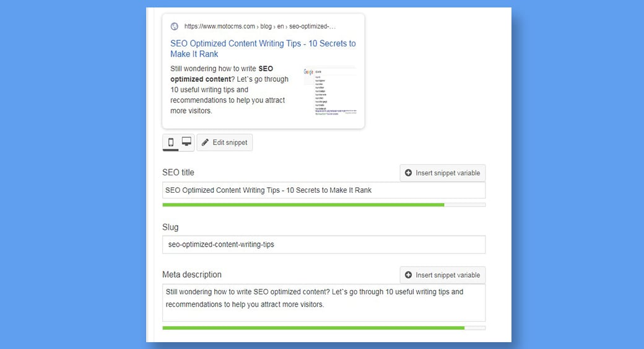644x349 pixels.
Task: Open the blue SEO Optimized Content title link
Action: pyautogui.click(x=263, y=48)
